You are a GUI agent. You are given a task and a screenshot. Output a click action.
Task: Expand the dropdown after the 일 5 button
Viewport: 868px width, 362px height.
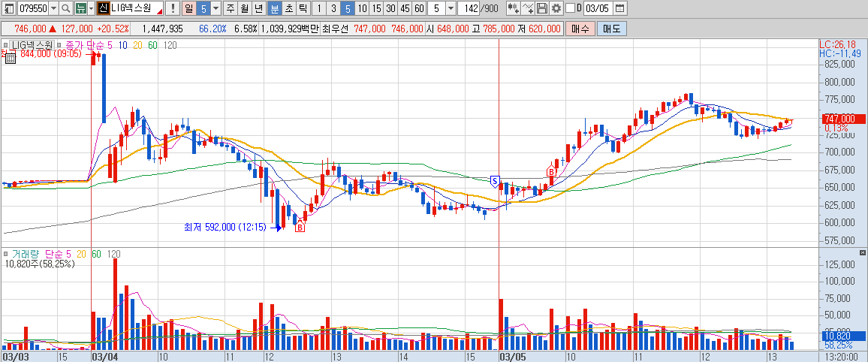[x=216, y=8]
